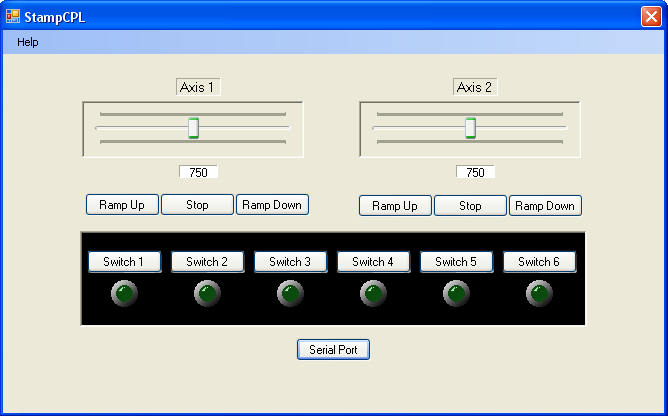Click the LED indicator below Switch 4
The image size is (668, 416).
373,294
